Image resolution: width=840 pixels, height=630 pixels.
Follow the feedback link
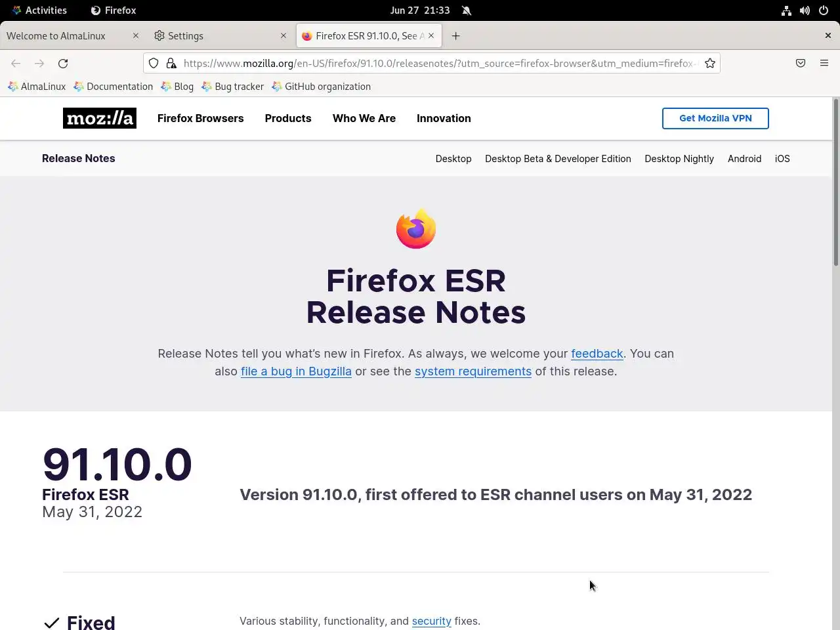(x=597, y=354)
